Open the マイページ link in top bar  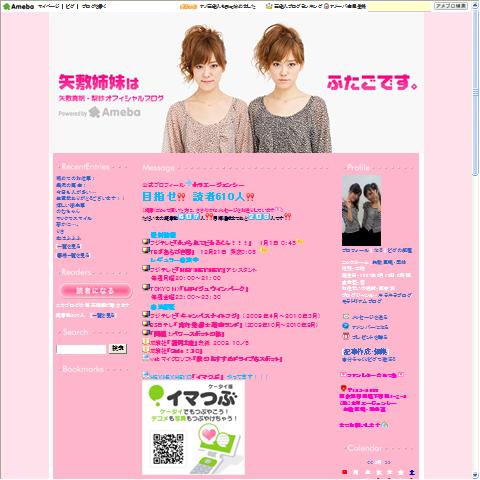tap(49, 6)
